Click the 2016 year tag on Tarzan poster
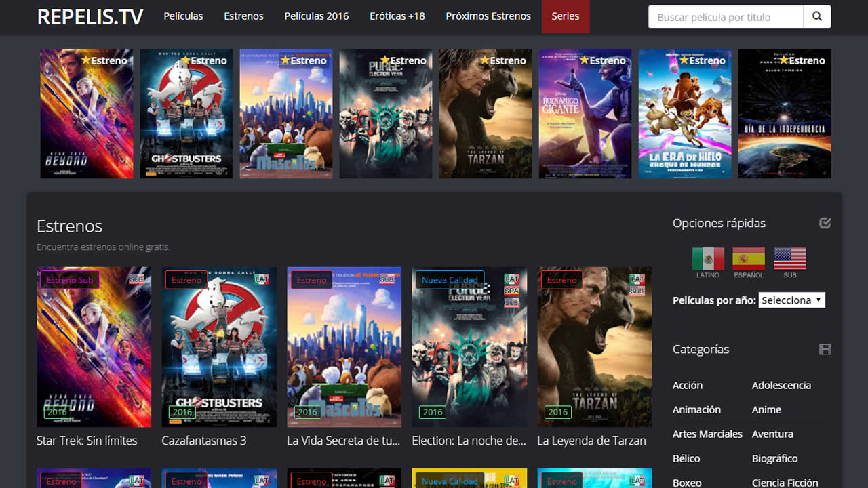Screen dimensions: 868x488 tap(558, 412)
